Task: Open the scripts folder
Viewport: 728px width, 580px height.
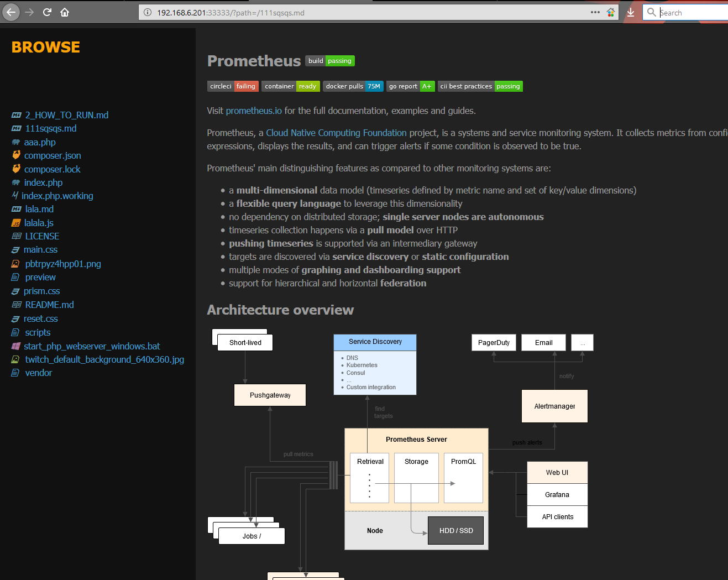Action: click(38, 332)
